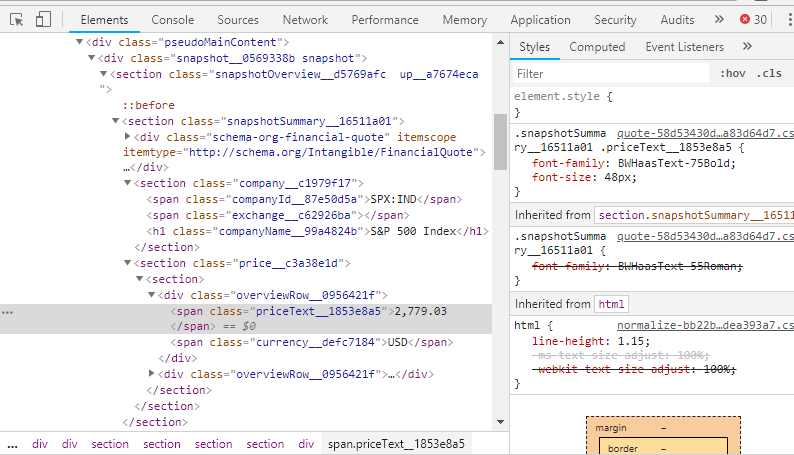Toggle the .cls class editor
The height and width of the screenshot is (455, 794).
point(769,73)
